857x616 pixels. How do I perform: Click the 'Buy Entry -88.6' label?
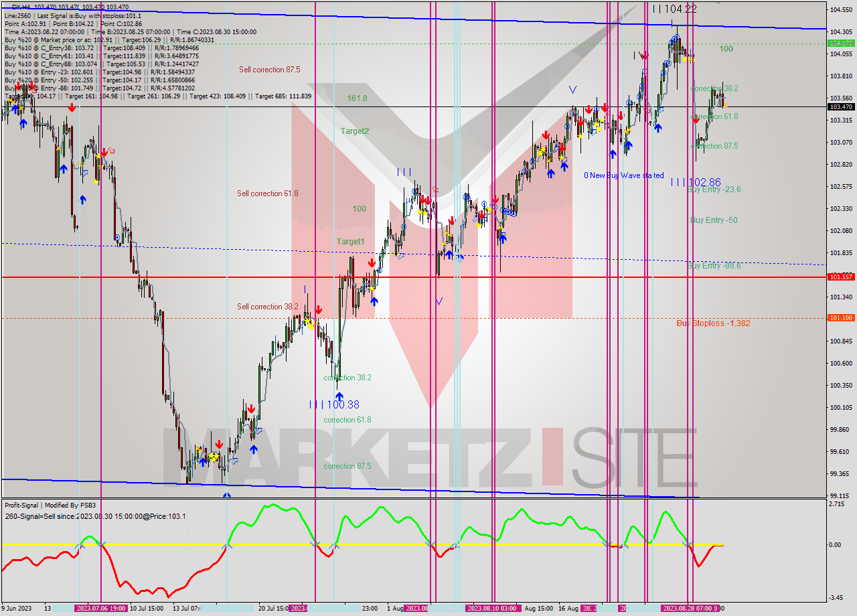(714, 266)
